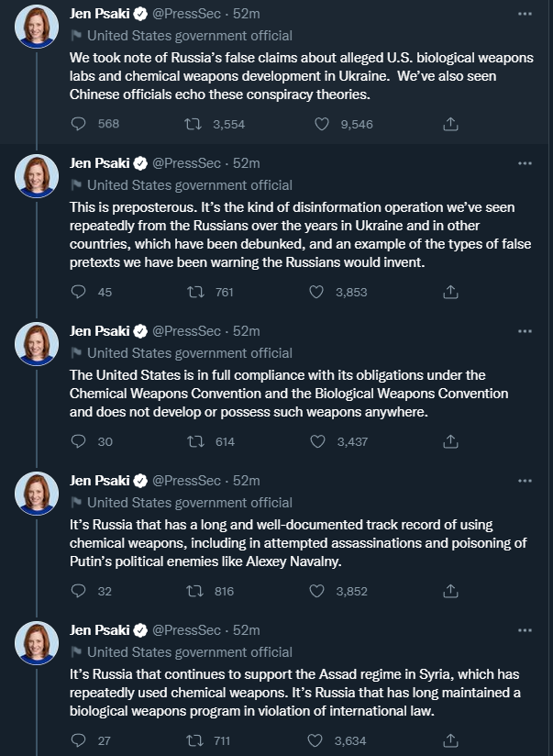The height and width of the screenshot is (756, 553).
Task: Open the @PressSec handle on first tweet
Action: [186, 14]
